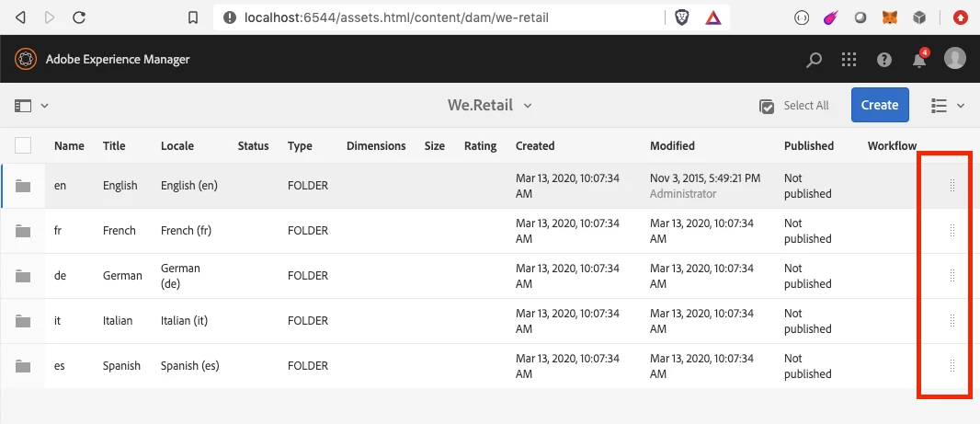Click the Select All checkbox button
The width and height of the screenshot is (980, 424).
(768, 106)
